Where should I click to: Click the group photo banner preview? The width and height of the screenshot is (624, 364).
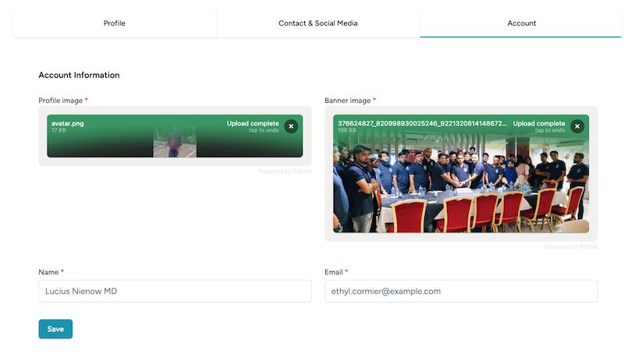461,183
